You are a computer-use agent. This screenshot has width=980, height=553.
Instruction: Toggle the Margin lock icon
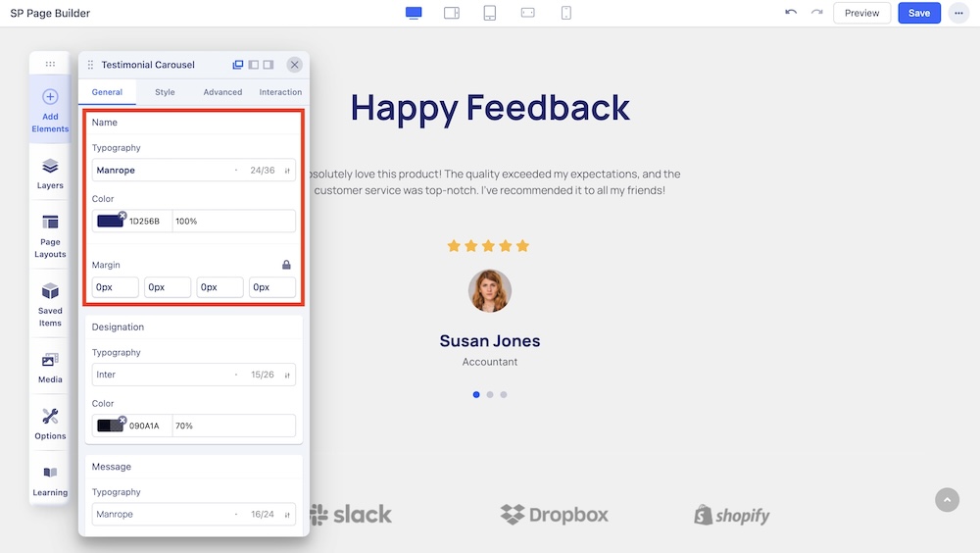pos(286,265)
